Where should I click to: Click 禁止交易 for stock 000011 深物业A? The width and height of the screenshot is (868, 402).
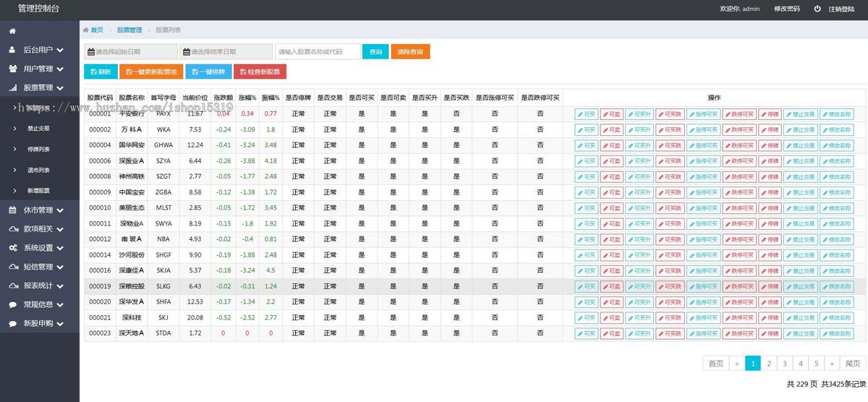pos(801,223)
